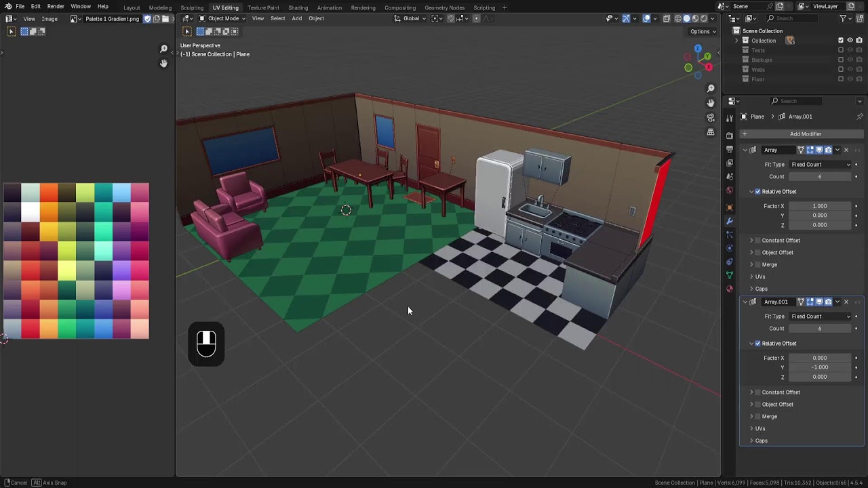Click the Array.001 modifier name field
Viewport: 868px width, 488px height.
click(777, 302)
